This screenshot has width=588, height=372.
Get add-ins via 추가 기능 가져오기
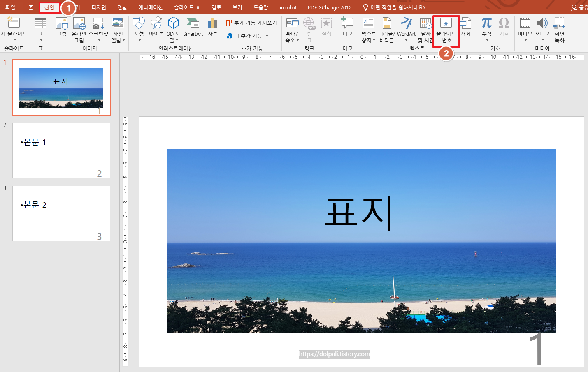(x=251, y=23)
